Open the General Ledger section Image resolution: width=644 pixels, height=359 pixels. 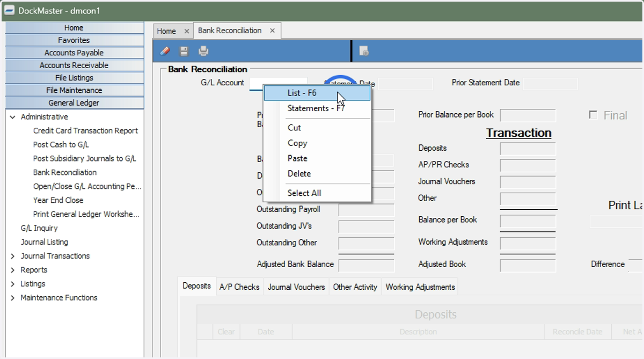pyautogui.click(x=74, y=102)
